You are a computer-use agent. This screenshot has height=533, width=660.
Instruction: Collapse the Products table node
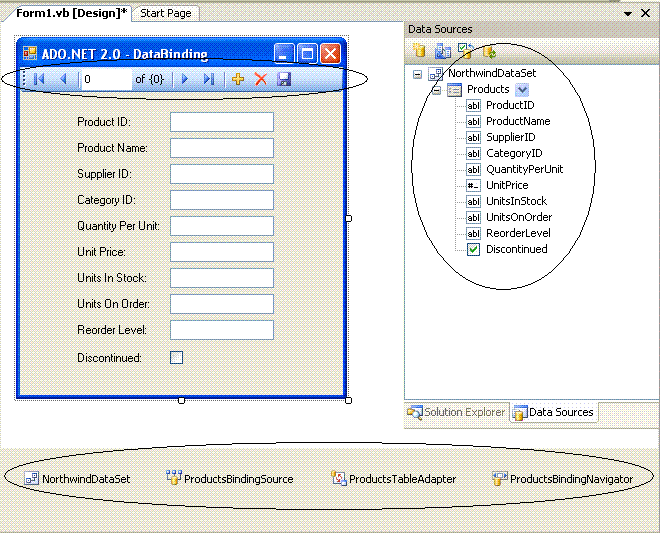436,90
